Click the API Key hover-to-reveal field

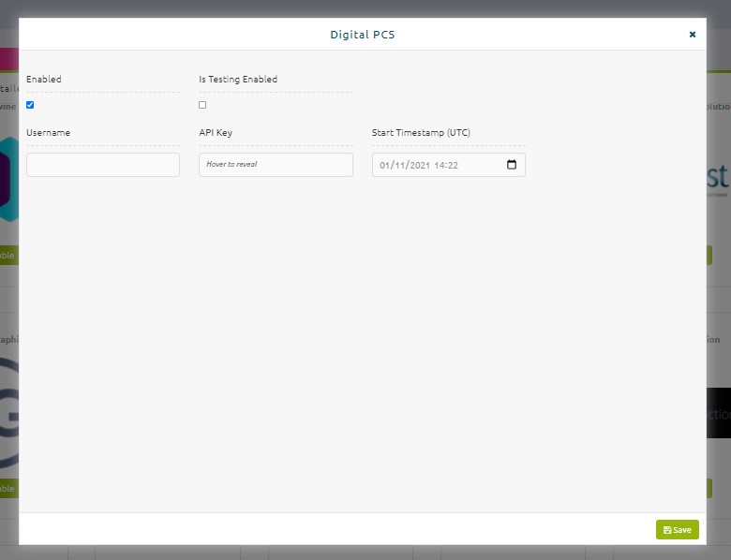pos(276,165)
